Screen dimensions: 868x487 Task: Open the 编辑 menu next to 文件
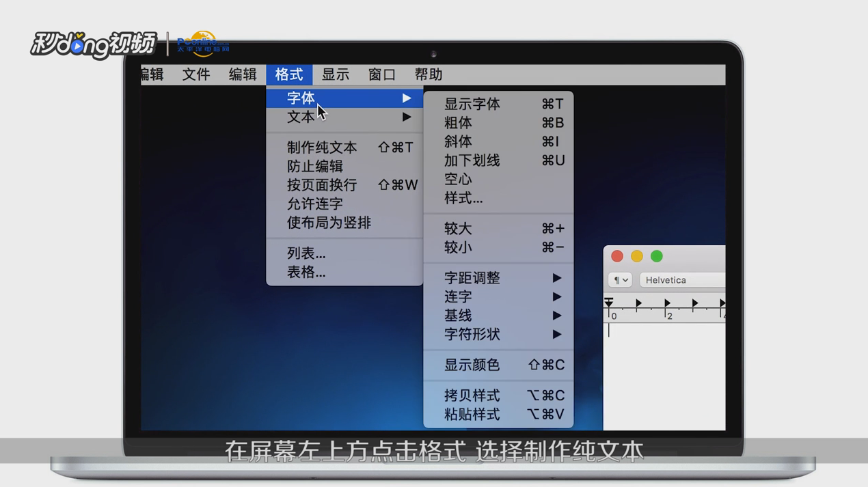(x=243, y=74)
